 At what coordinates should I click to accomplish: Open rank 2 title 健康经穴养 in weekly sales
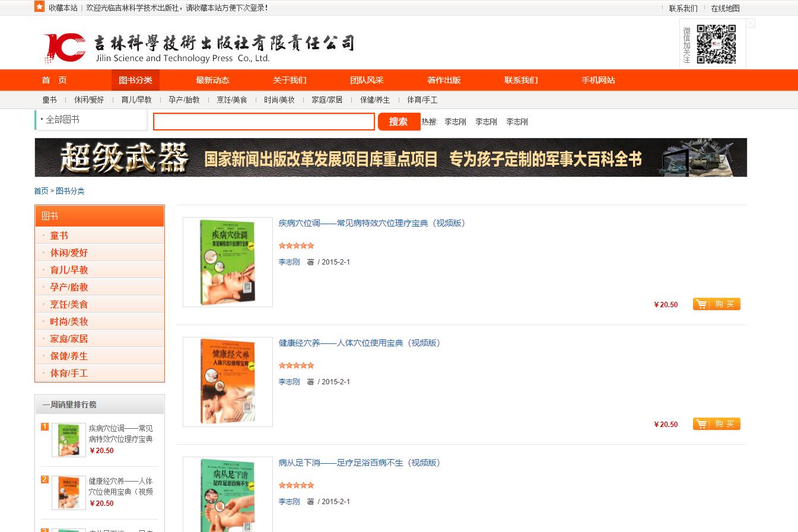click(121, 486)
